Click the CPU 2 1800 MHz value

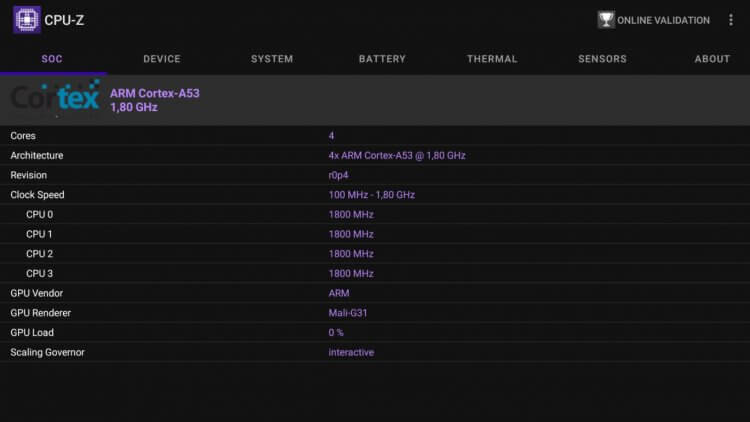(x=351, y=254)
